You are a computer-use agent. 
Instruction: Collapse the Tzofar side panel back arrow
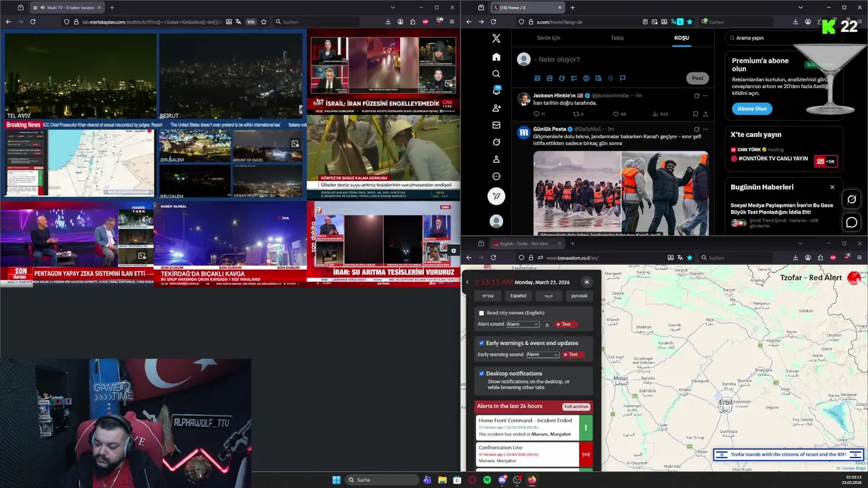pyautogui.click(x=467, y=282)
